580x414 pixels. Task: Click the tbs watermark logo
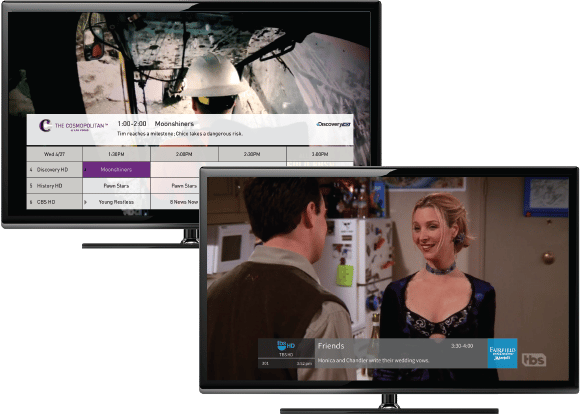(534, 360)
